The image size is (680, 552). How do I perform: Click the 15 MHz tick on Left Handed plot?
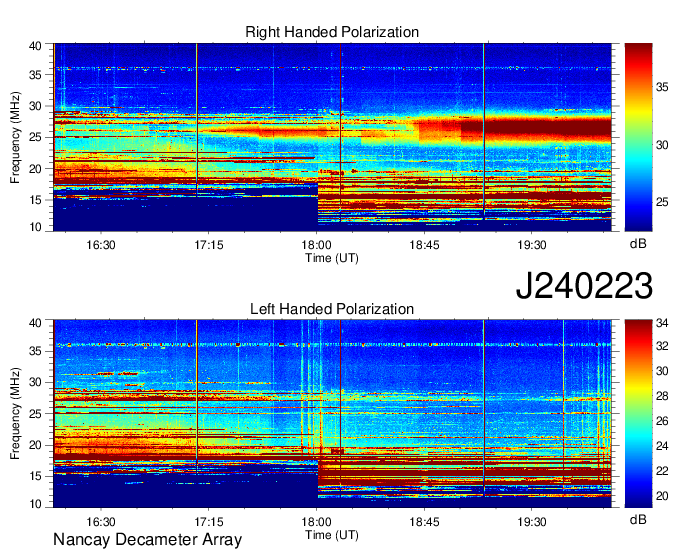click(x=36, y=477)
